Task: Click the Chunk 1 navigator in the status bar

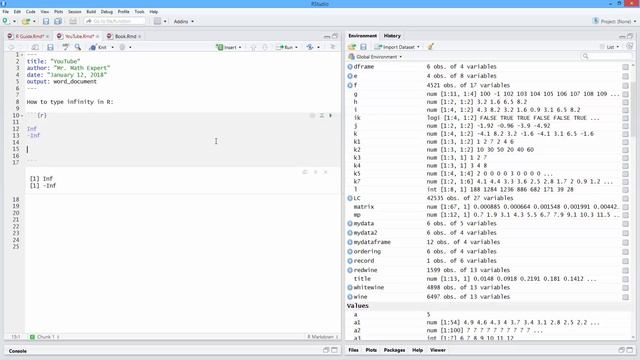Action: pos(45,337)
